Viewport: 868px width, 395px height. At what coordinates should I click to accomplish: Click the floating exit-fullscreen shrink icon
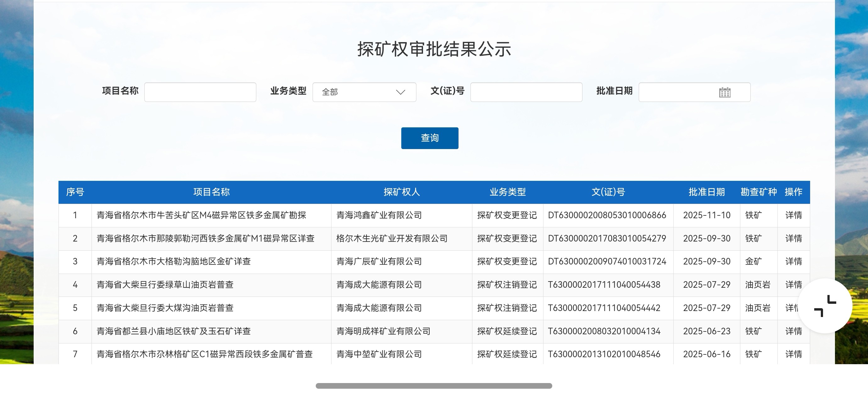tap(825, 306)
